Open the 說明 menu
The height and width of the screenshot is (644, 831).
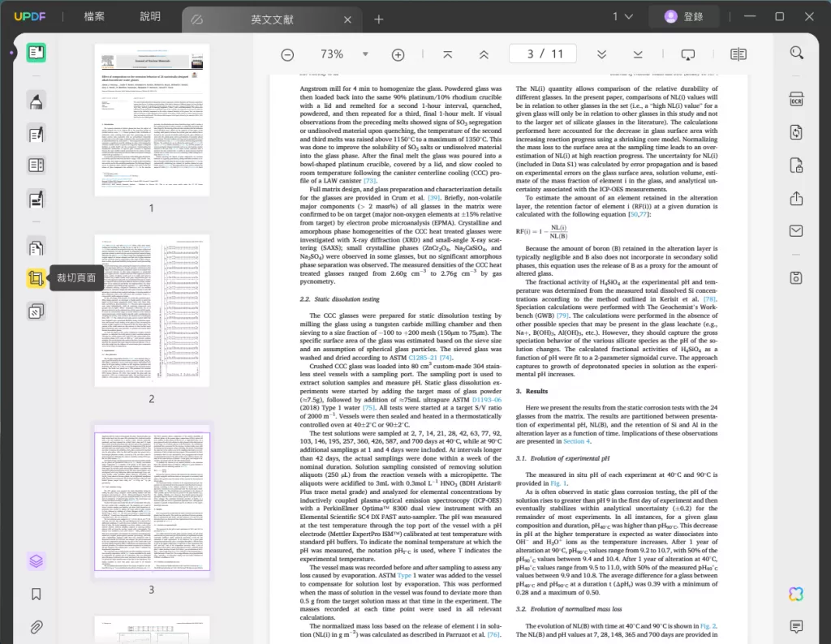coord(150,16)
